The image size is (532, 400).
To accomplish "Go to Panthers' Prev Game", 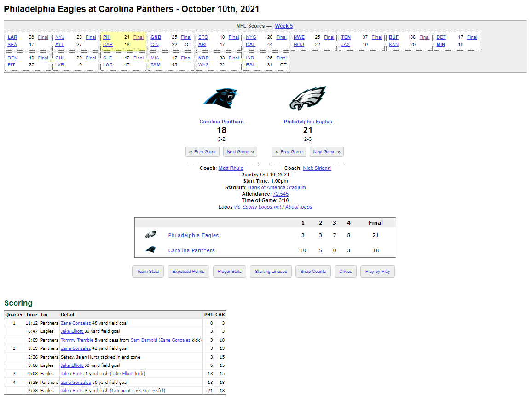I will tap(202, 151).
